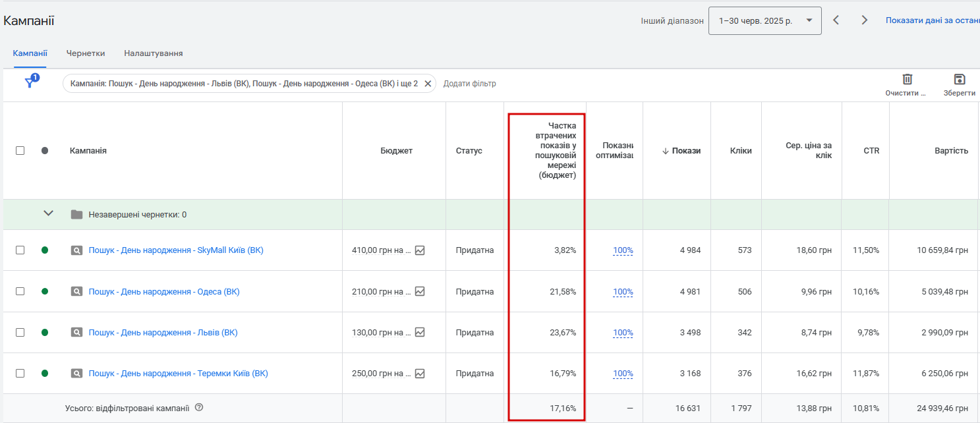Click green status dot of Теремки Київ campaign
The height and width of the screenshot is (423, 980).
click(x=45, y=374)
